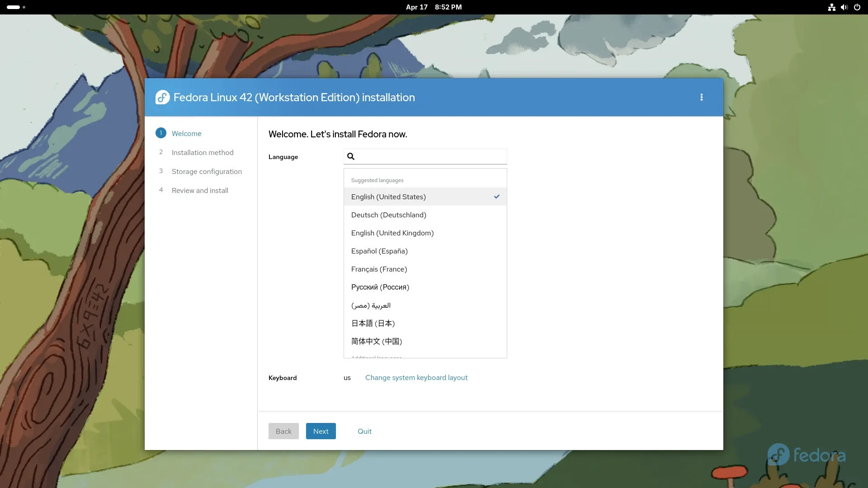Select English (United Kingdom) language
The width and height of the screenshot is (868, 488).
[425, 233]
